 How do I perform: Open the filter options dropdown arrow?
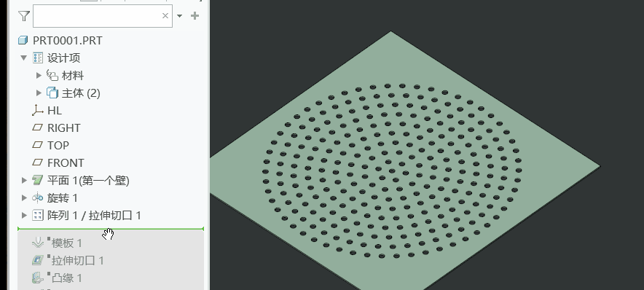tap(179, 16)
